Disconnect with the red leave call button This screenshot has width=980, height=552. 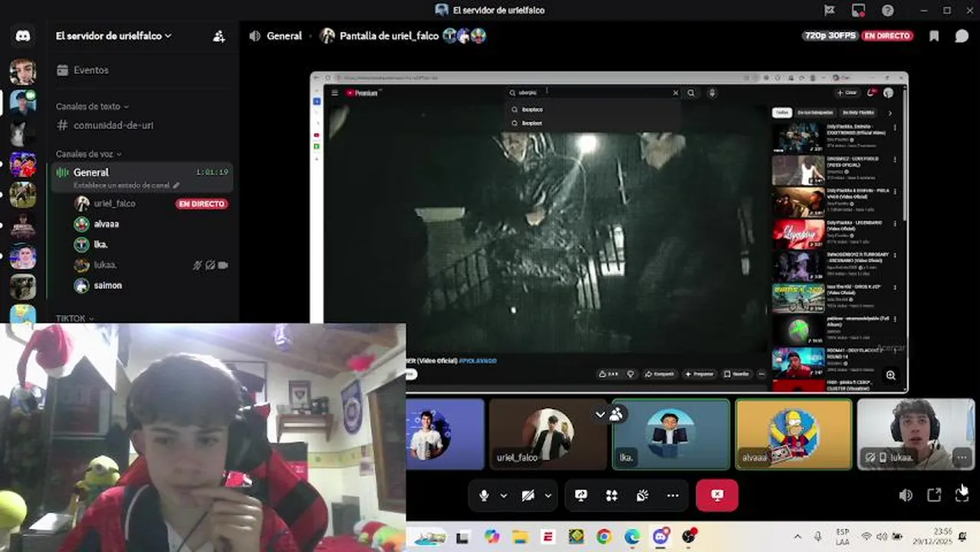(717, 495)
